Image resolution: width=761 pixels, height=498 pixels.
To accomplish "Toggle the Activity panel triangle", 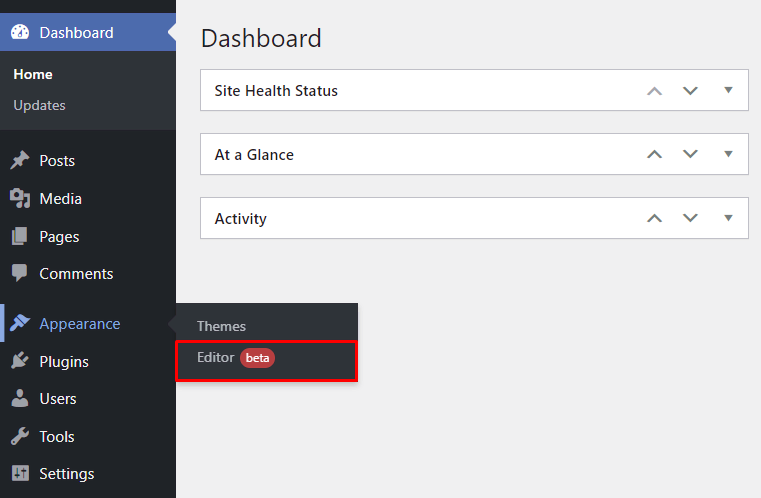I will point(729,218).
